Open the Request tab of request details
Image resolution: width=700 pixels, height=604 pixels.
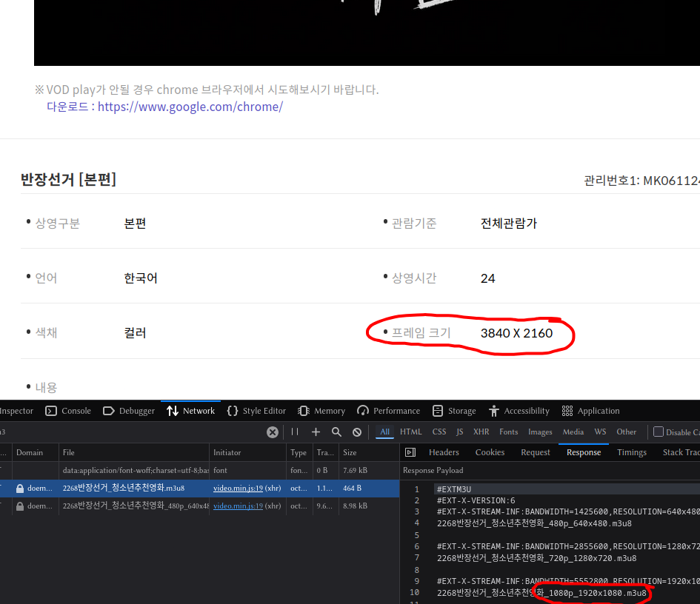536,452
